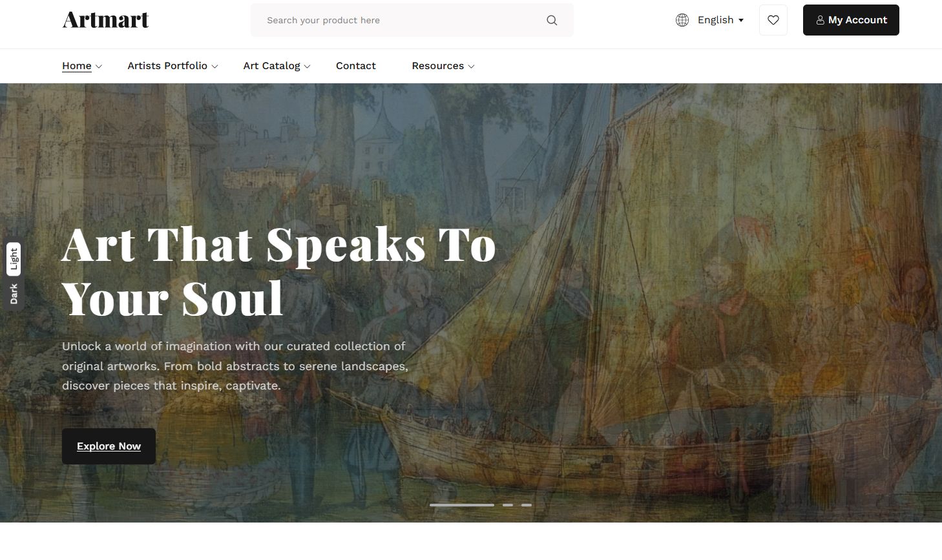Expand the Art Catalog chevron
Viewport: 942px width, 560px height.
pos(308,67)
